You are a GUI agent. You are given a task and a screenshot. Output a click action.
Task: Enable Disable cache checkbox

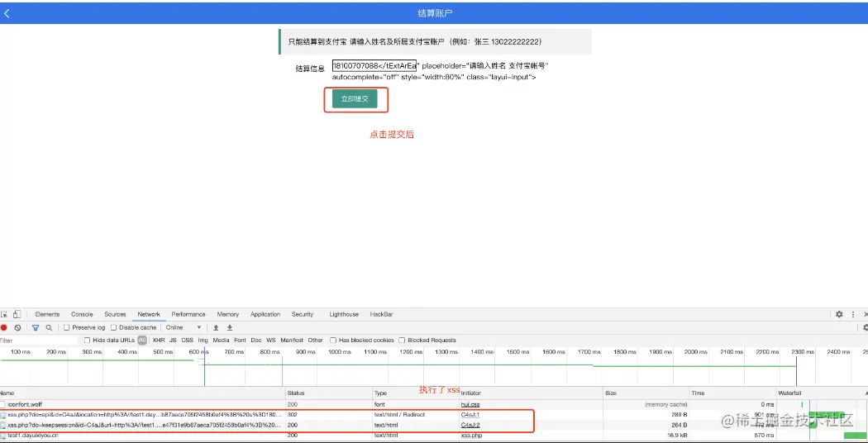[x=114, y=327]
